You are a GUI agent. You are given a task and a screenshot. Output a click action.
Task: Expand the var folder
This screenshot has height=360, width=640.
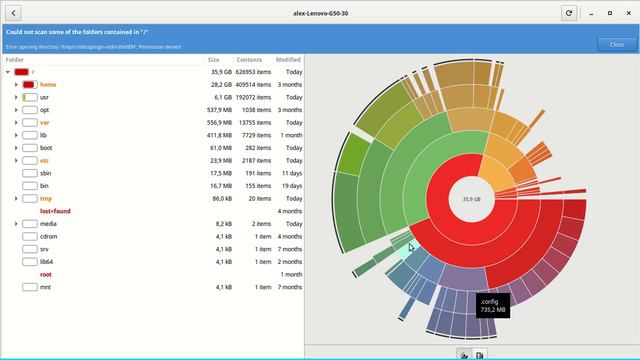pos(16,122)
